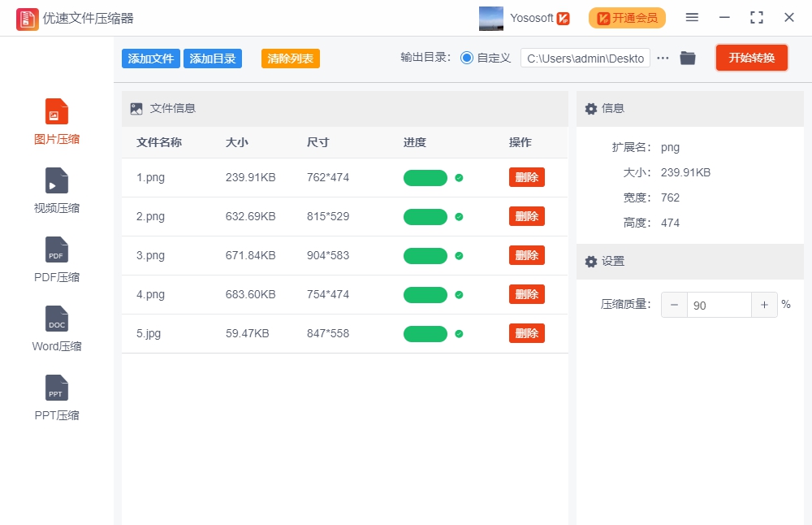
Task: Open the PDF压缩 tool in the sidebar
Action: (55, 250)
